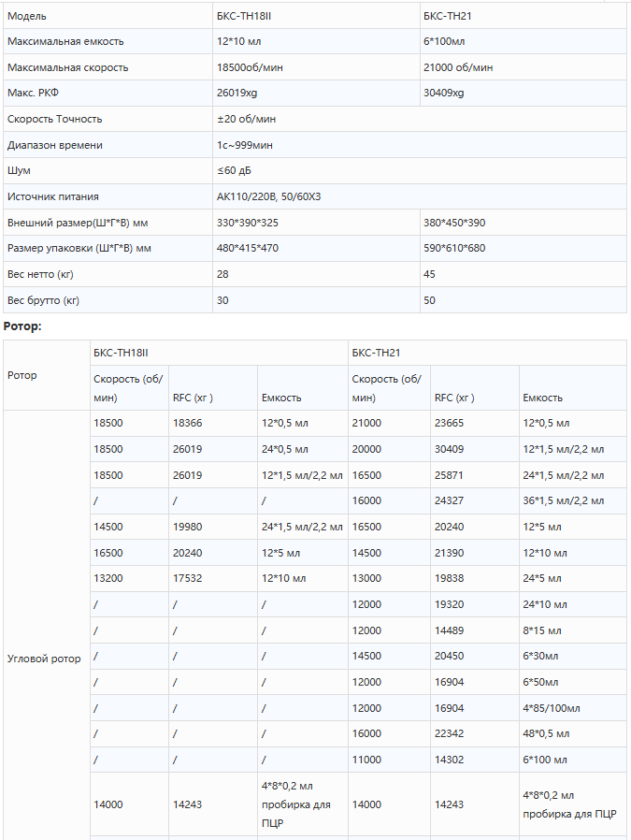Click the 18500об/мин maximum speed value

(x=251, y=67)
